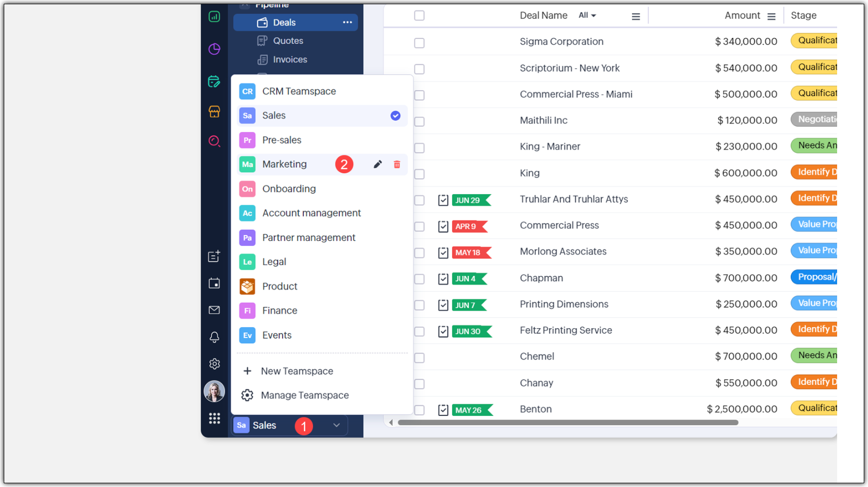868x487 pixels.
Task: Collapse the Sales teamspace switcher chevron
Action: click(336, 425)
